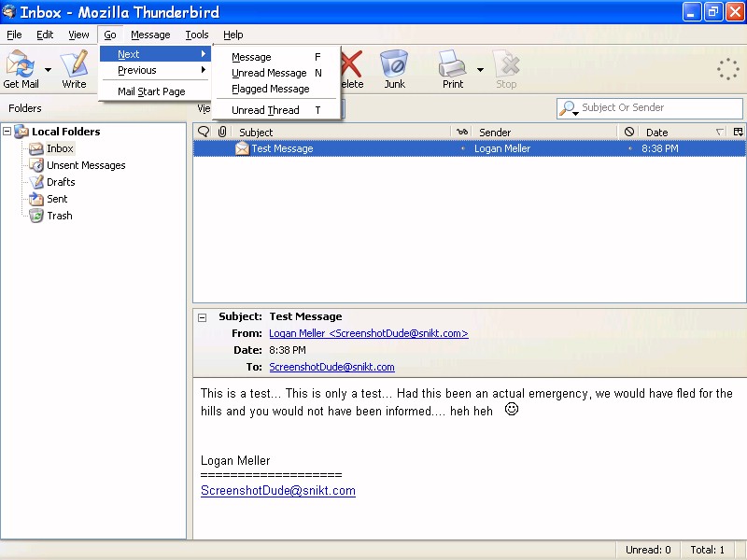
Task: Open the File menu
Action: [x=14, y=35]
